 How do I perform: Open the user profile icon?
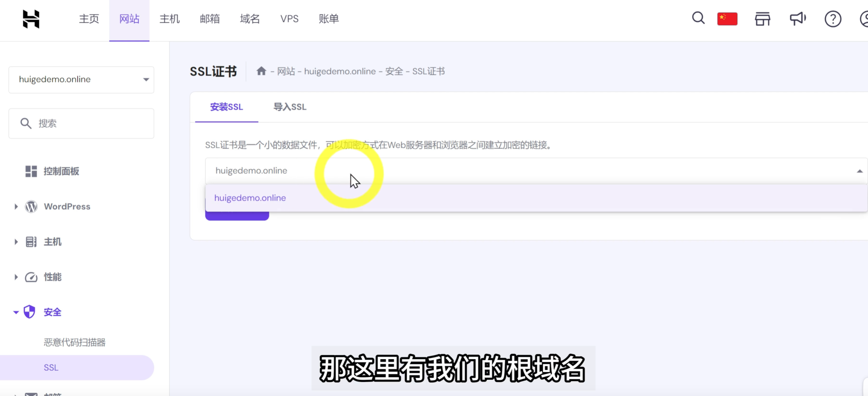tap(864, 19)
